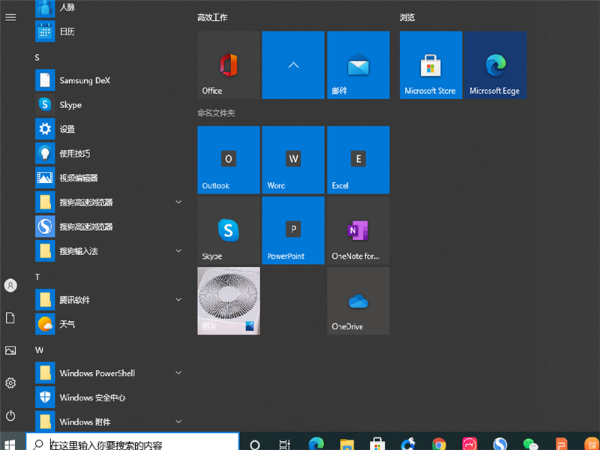Image resolution: width=600 pixels, height=450 pixels.
Task: Open 使用技巧 tips app
Action: click(109, 153)
